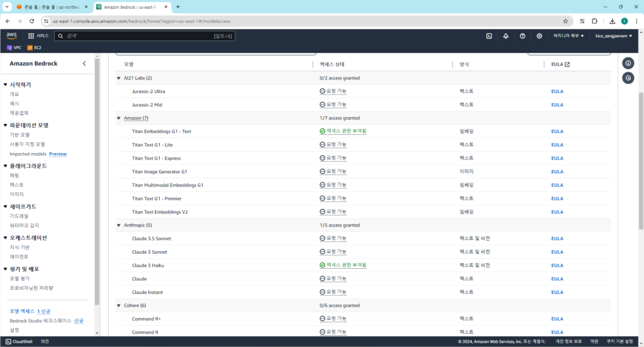The width and height of the screenshot is (644, 347).
Task: Open the kico_sangjaenam account menu
Action: tap(613, 36)
